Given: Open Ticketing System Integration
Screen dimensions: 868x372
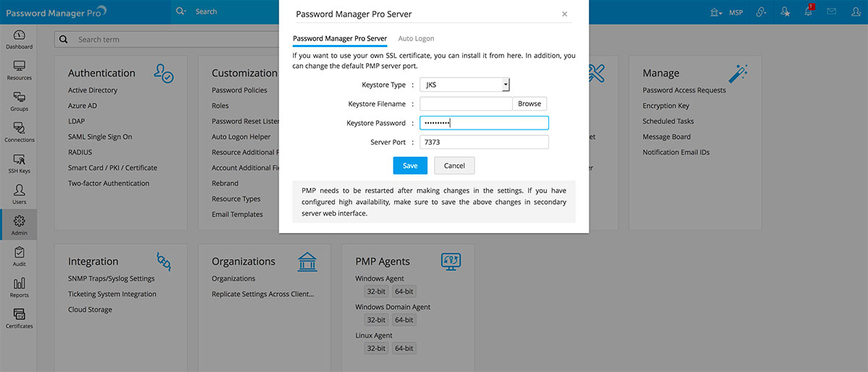Looking at the screenshot, I should [x=112, y=294].
